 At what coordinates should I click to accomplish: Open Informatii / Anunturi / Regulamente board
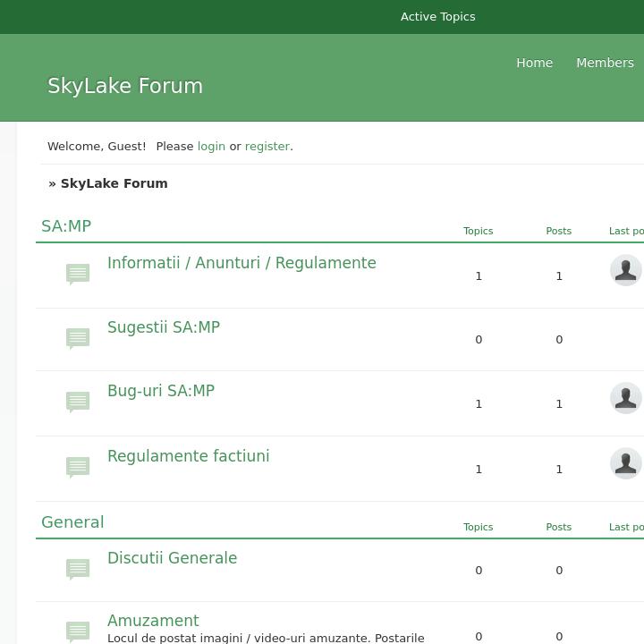[x=241, y=263]
